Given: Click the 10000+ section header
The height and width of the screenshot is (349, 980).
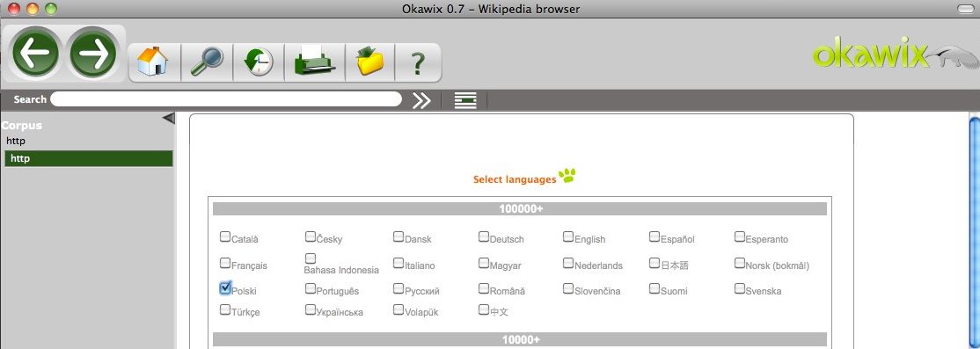Looking at the screenshot, I should click(x=520, y=339).
